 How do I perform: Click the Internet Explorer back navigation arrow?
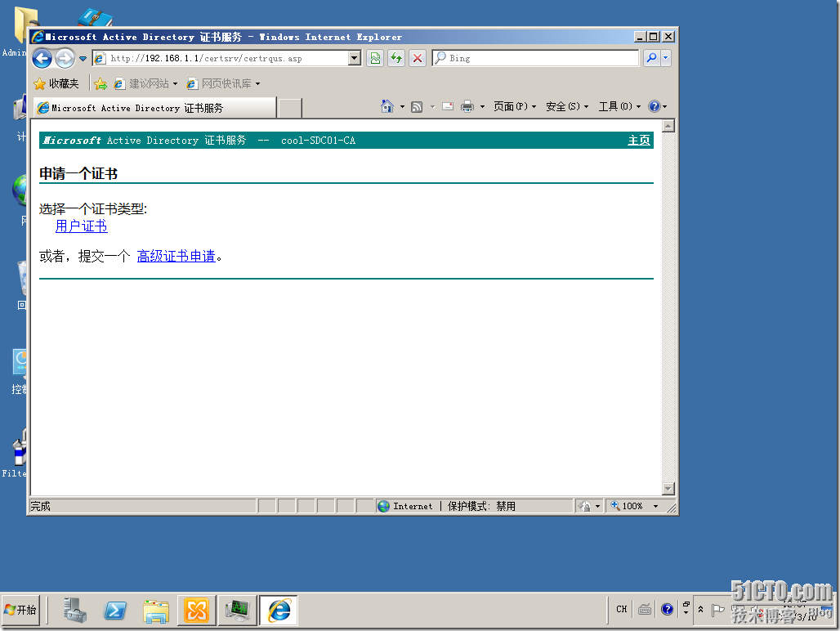42,58
